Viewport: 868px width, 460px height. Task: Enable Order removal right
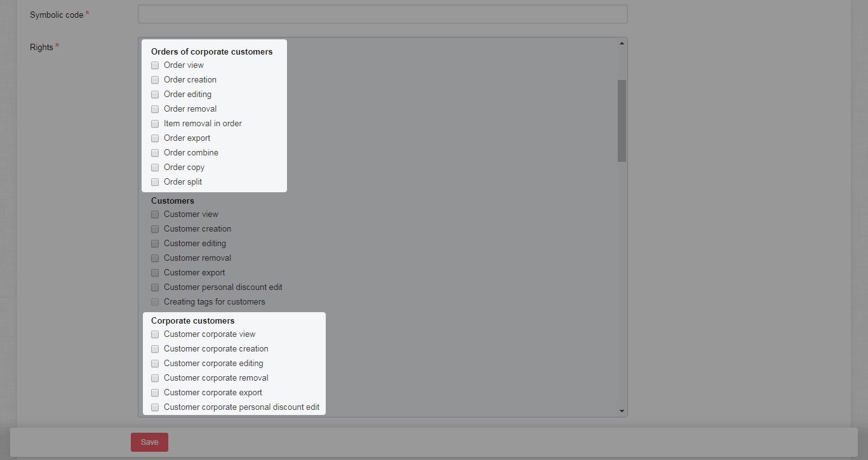(155, 109)
